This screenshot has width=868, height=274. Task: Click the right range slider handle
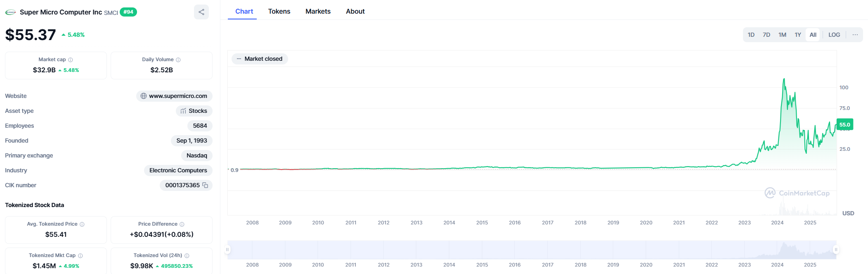pos(836,250)
